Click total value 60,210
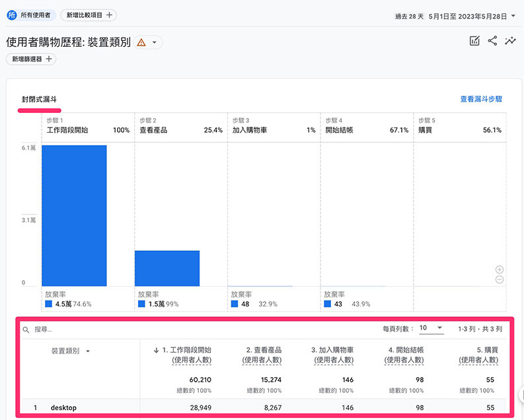Screen dimensions: 524x420 [200, 380]
